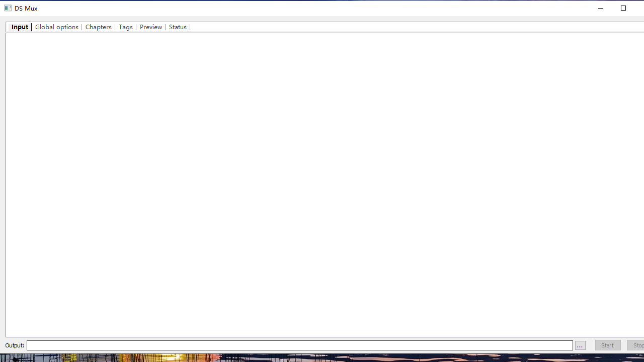
Task: Maximize the DS Mux window
Action: pyautogui.click(x=623, y=8)
